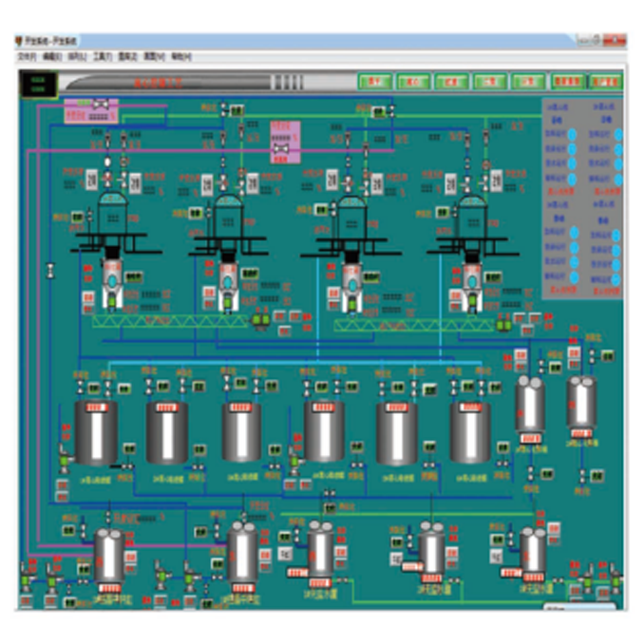Toggle last cyan indicator in bottom-right status group
The height and width of the screenshot is (644, 644).
tap(616, 280)
